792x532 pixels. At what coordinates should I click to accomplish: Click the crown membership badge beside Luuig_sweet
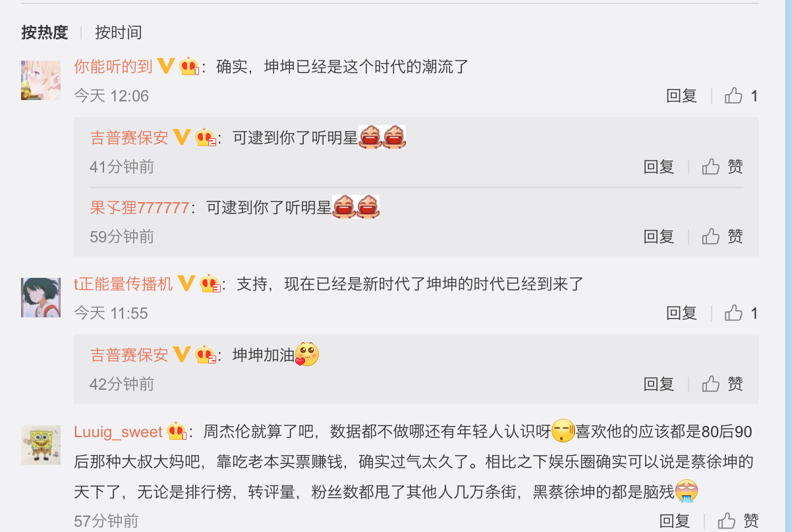click(x=177, y=432)
